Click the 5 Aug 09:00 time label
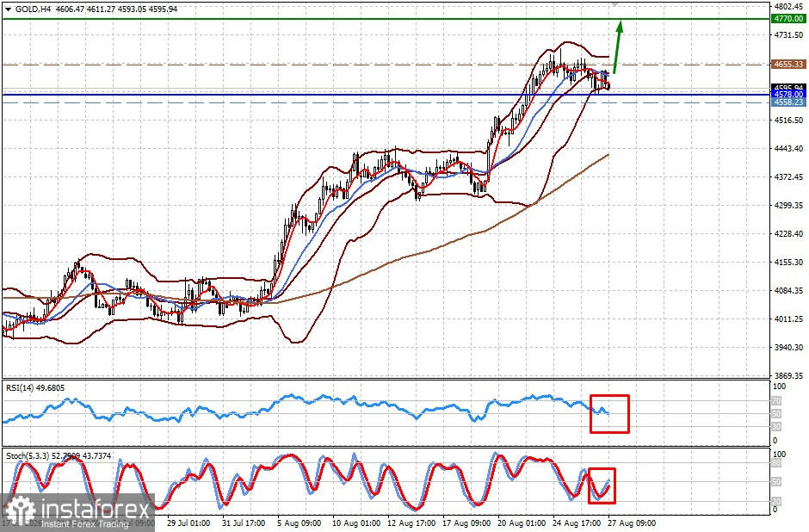 300,523
